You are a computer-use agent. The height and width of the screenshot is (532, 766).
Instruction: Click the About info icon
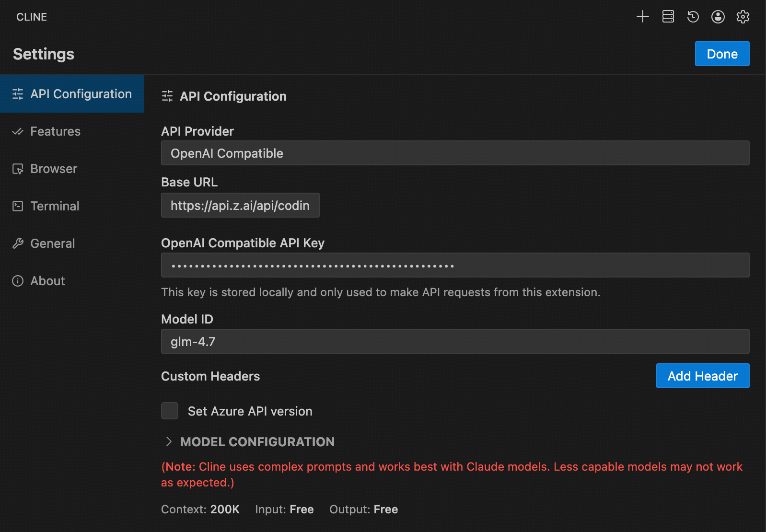pyautogui.click(x=18, y=281)
